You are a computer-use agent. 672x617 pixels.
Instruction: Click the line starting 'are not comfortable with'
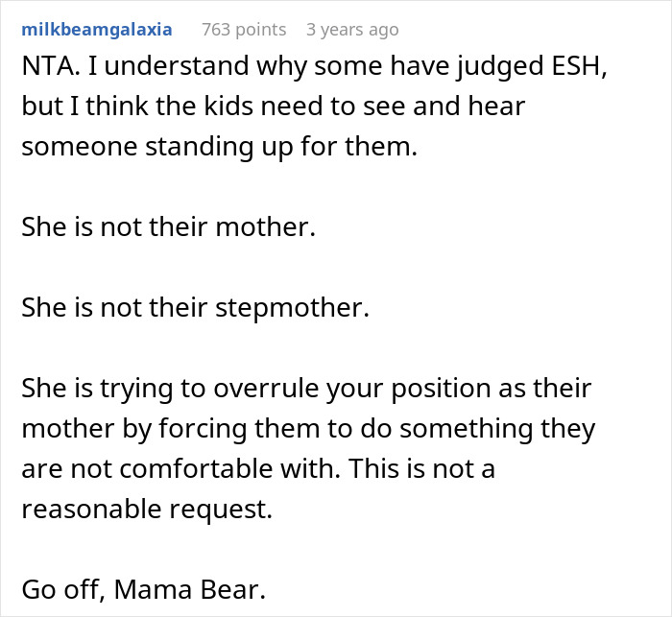pyautogui.click(x=257, y=469)
